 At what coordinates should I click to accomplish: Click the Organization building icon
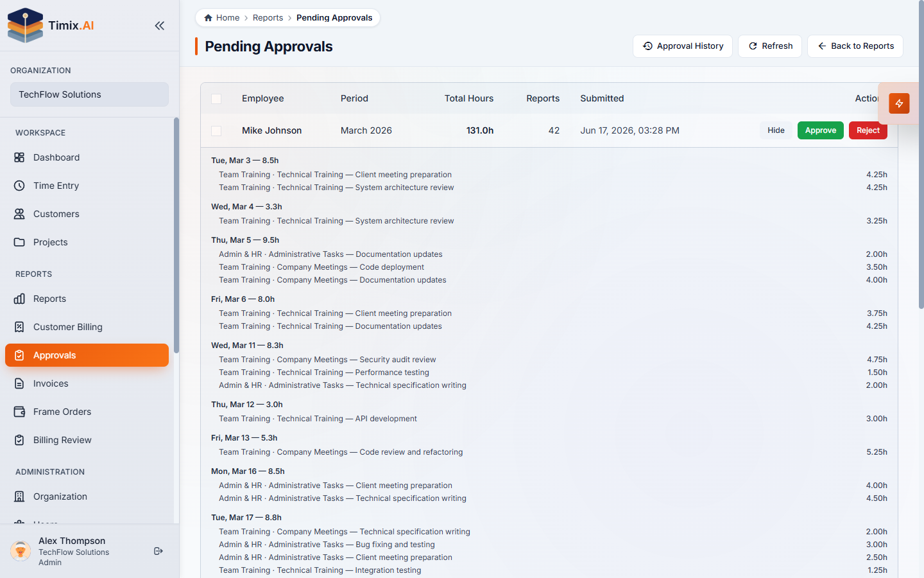[19, 496]
